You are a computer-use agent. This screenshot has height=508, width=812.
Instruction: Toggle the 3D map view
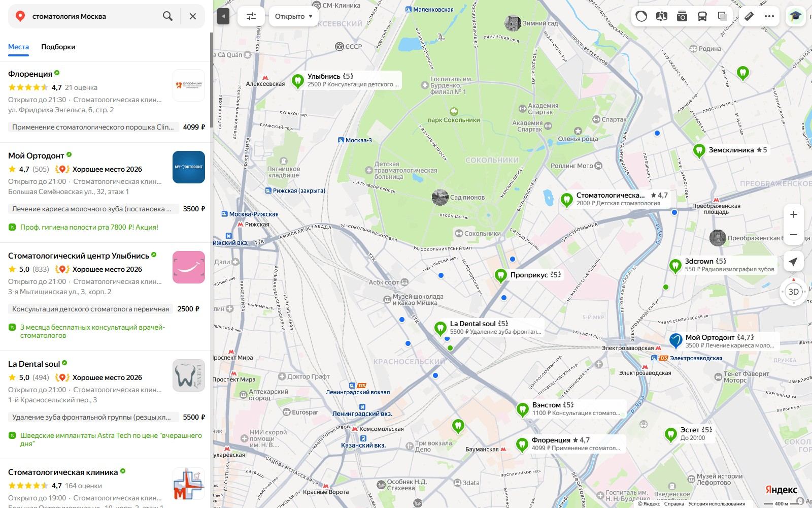(794, 292)
